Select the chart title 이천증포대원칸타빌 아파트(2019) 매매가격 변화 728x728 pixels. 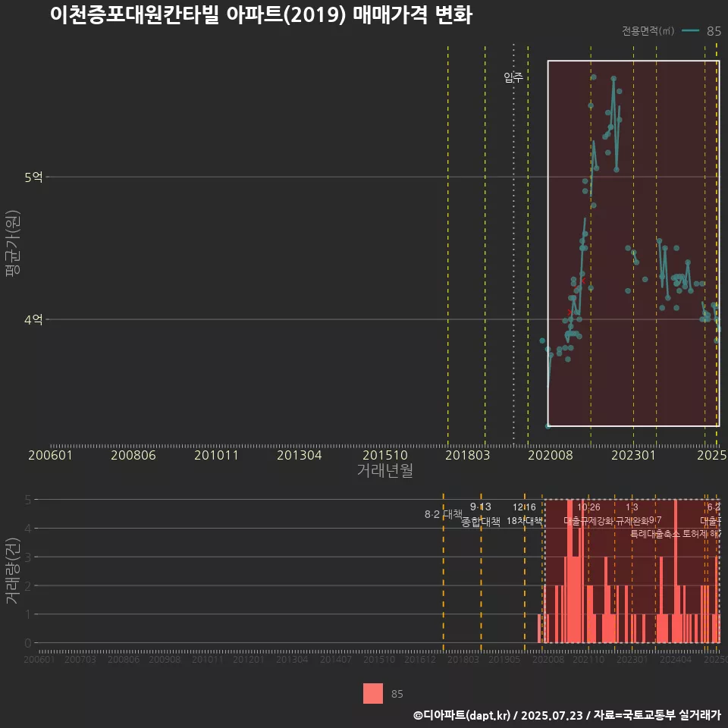(262, 15)
